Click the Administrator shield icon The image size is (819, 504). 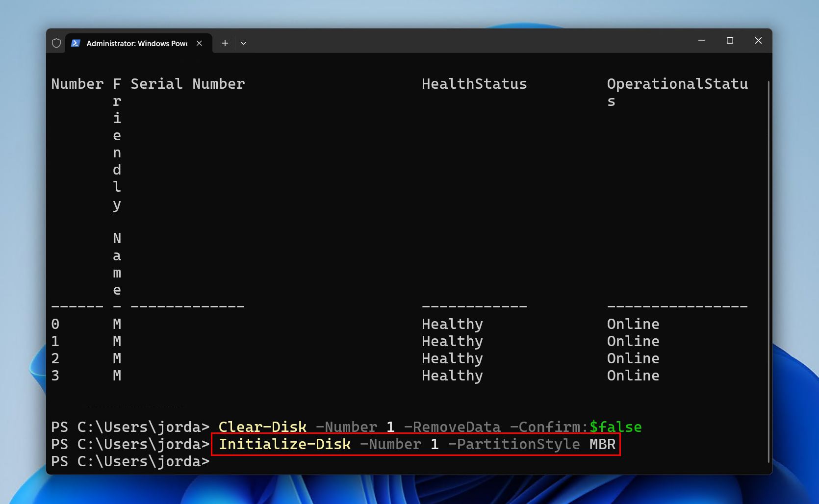pyautogui.click(x=56, y=43)
